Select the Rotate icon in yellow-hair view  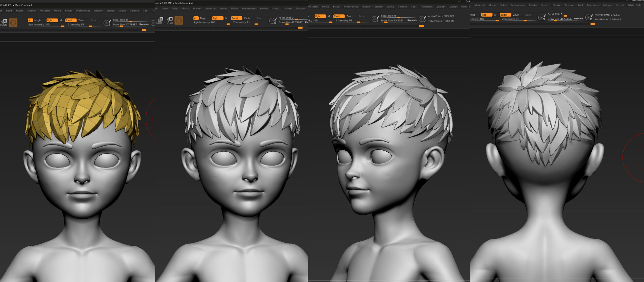tap(4, 22)
